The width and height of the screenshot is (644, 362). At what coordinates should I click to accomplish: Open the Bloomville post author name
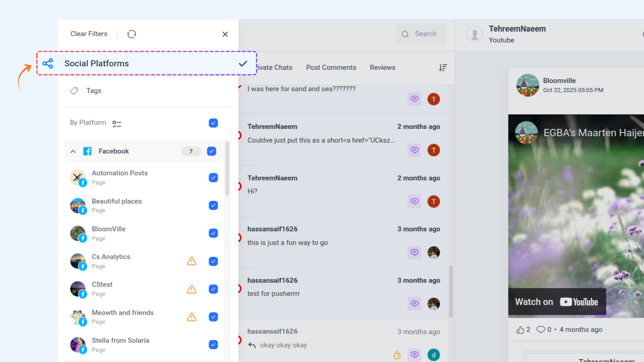[559, 81]
